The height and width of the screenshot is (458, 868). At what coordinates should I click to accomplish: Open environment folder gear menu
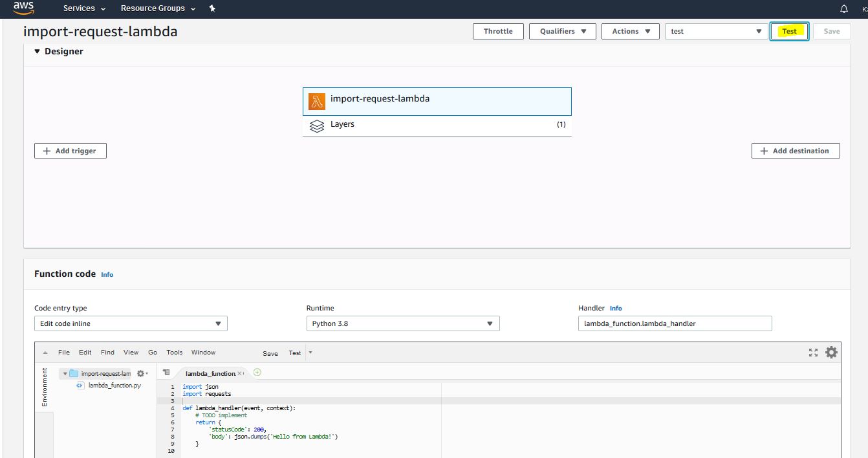(x=141, y=373)
